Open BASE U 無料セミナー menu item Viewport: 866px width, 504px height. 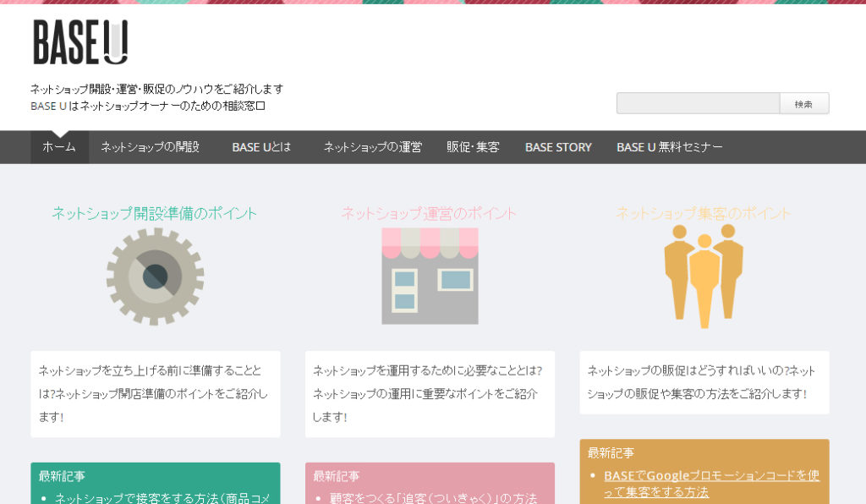pos(669,147)
